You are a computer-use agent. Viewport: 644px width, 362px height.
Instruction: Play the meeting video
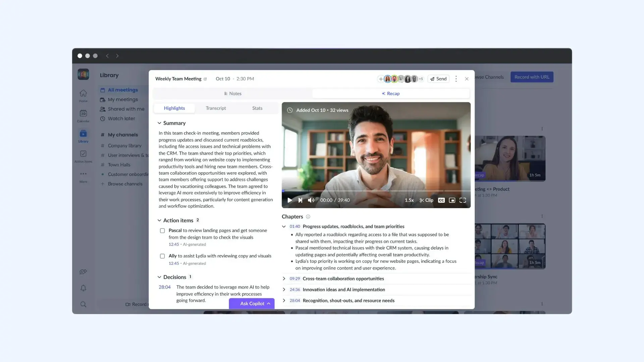coord(290,200)
